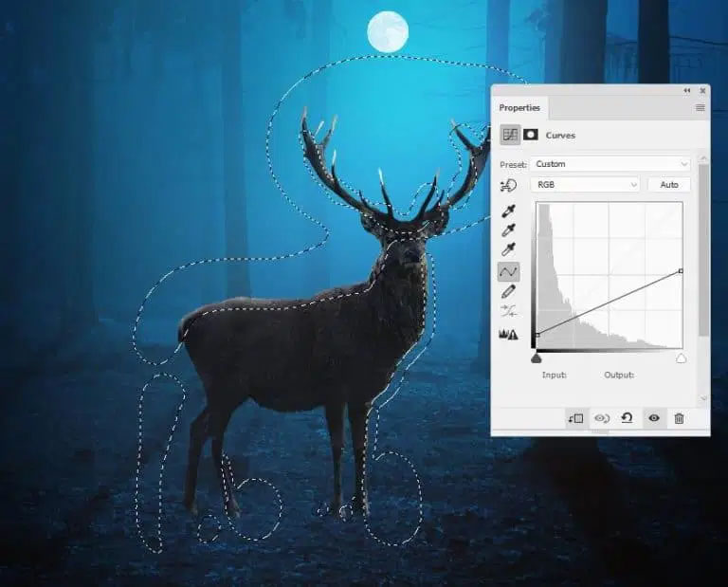
Task: Close the Properties panel
Action: [x=702, y=90]
